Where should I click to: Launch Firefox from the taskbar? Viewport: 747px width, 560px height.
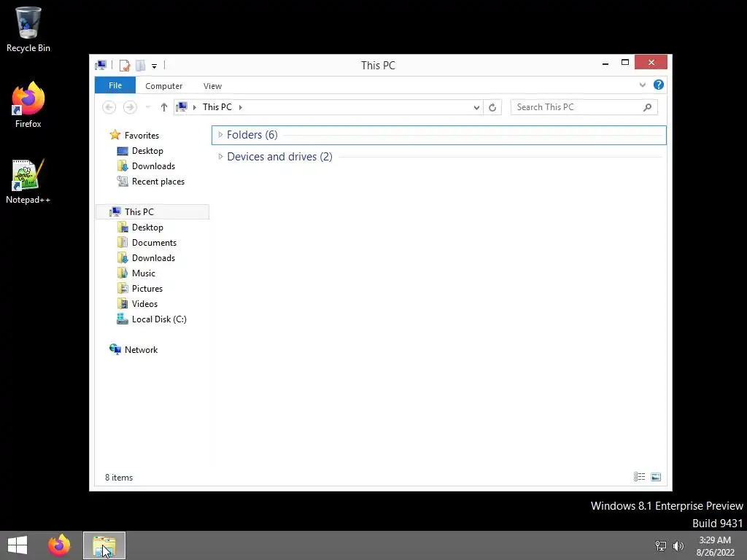pyautogui.click(x=59, y=545)
